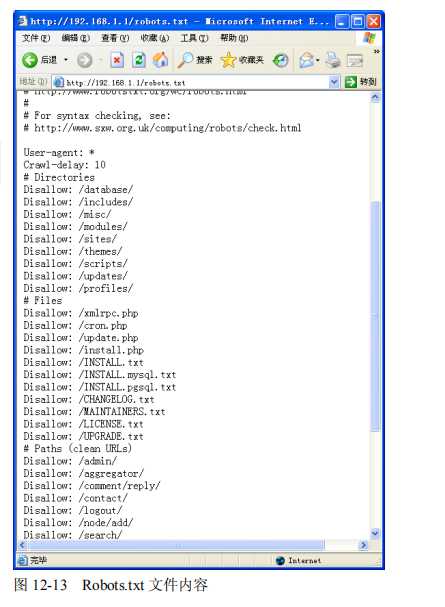This screenshot has height=607, width=445.
Task: Open the 文件 (File) menu
Action: pyautogui.click(x=36, y=38)
